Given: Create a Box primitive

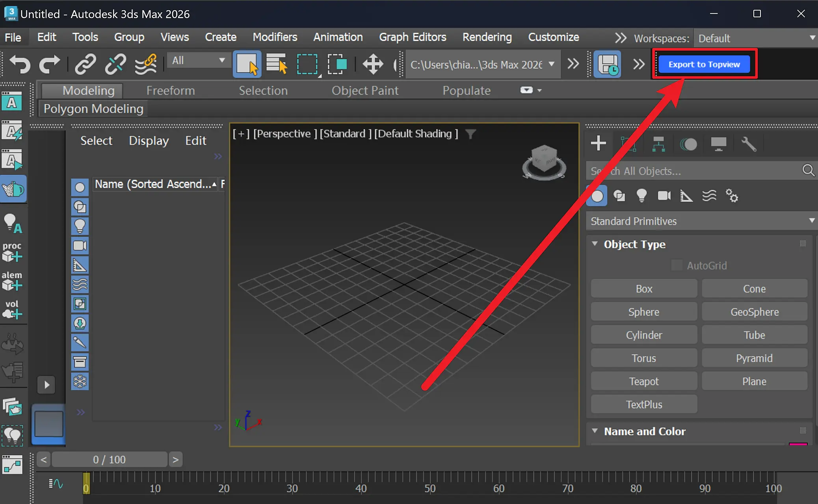Looking at the screenshot, I should [644, 289].
